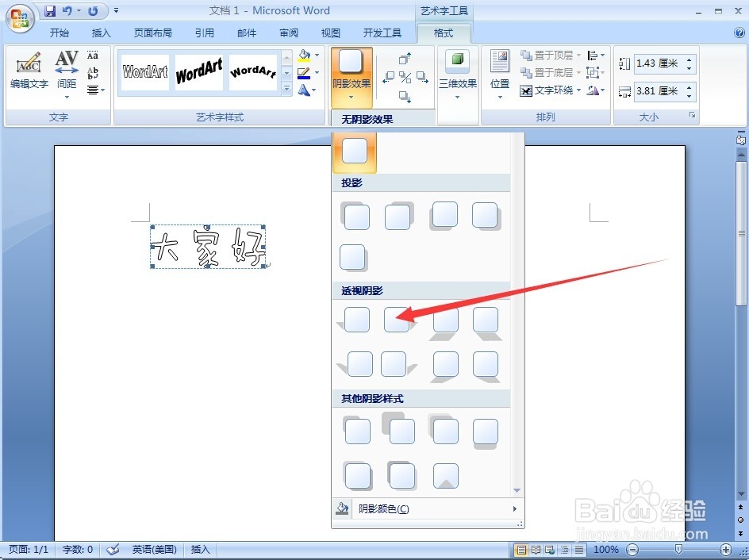The width and height of the screenshot is (749, 560).
Task: Click the 阴影效果 dropdown button
Action: point(351,76)
